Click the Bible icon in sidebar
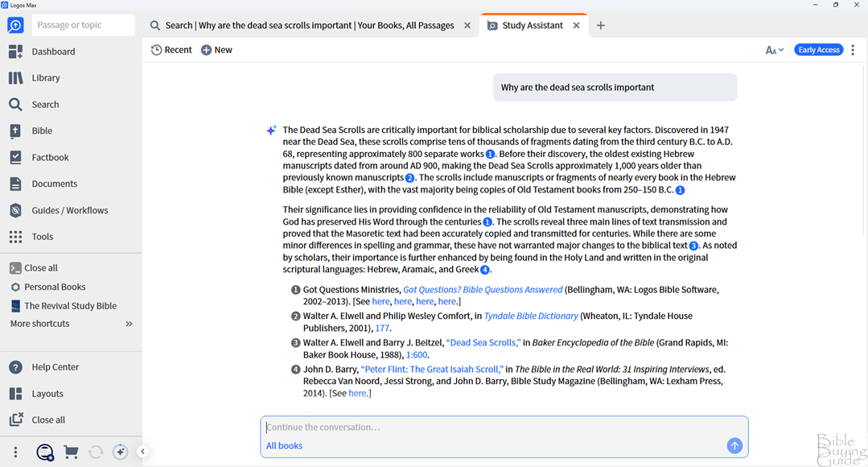This screenshot has height=467, width=868. (x=15, y=131)
